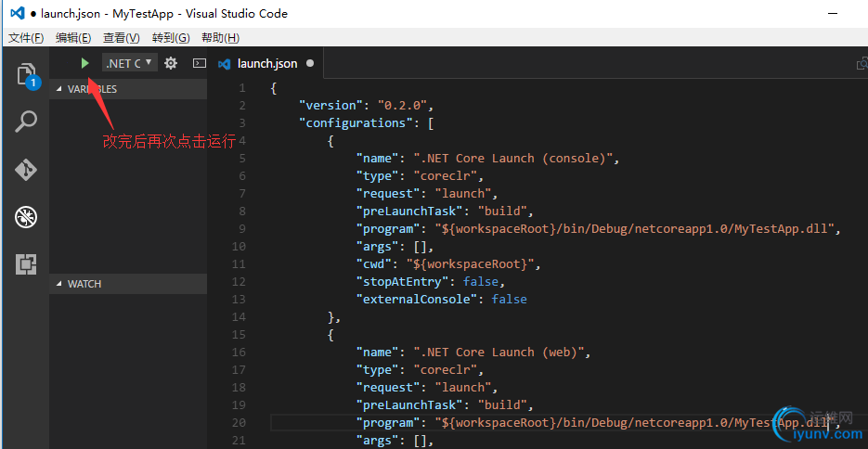Open the Debug view bug icon
This screenshot has width=868, height=449.
26,217
